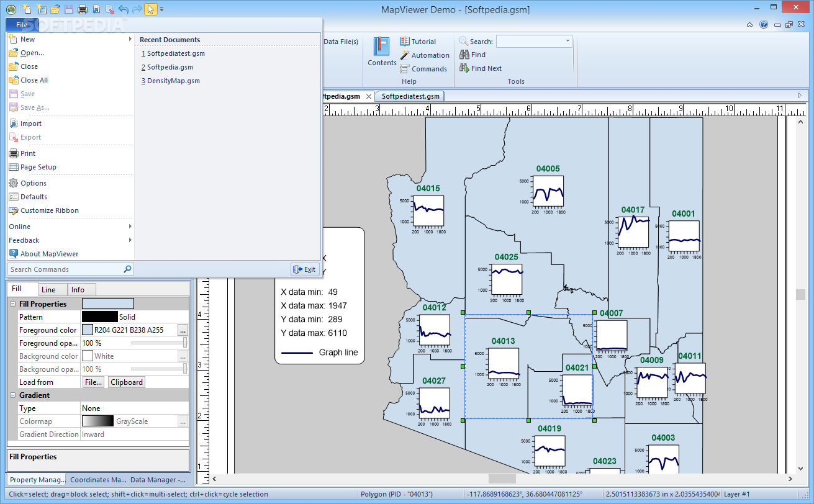Click the Clipboard load button

pyautogui.click(x=127, y=382)
